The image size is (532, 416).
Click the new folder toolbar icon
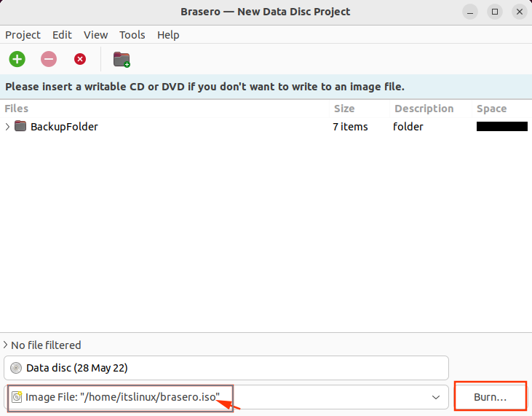coord(122,60)
